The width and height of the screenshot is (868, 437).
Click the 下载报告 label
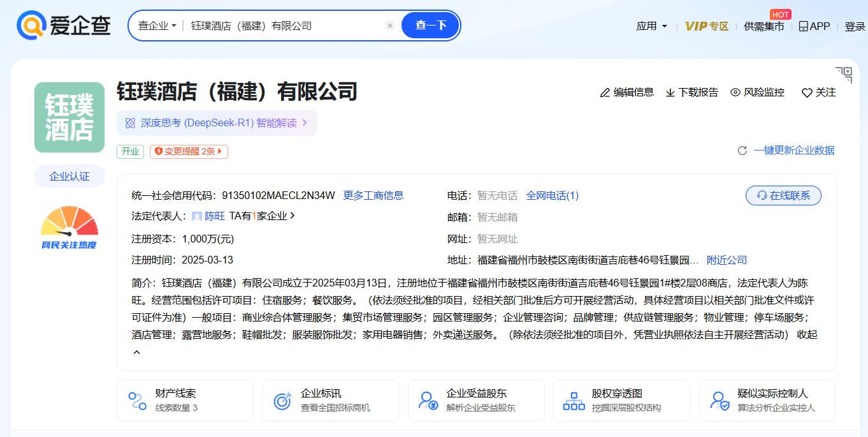click(698, 93)
